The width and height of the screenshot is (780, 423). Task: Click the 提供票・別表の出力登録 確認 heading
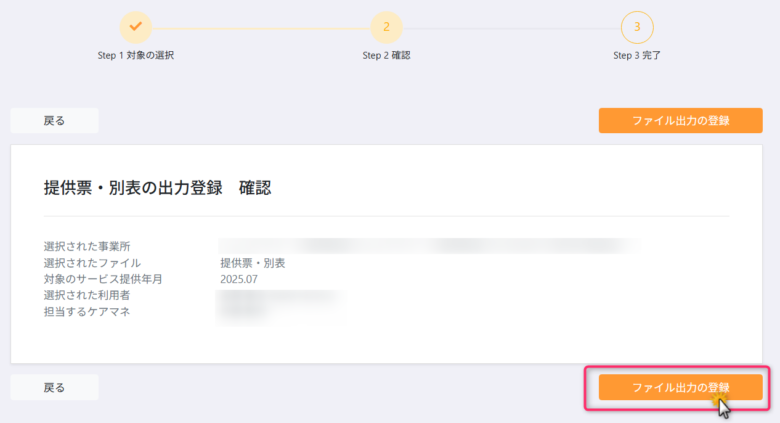pos(158,188)
